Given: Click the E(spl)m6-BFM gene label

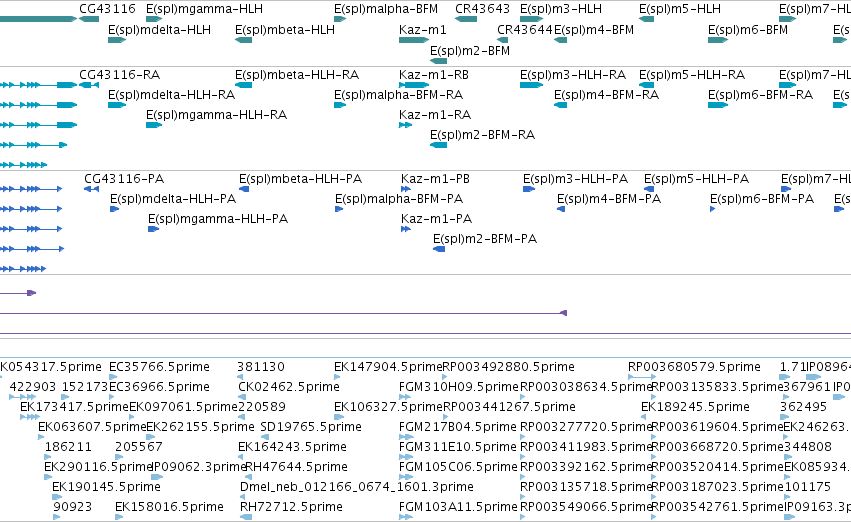Looking at the screenshot, I should [x=748, y=30].
